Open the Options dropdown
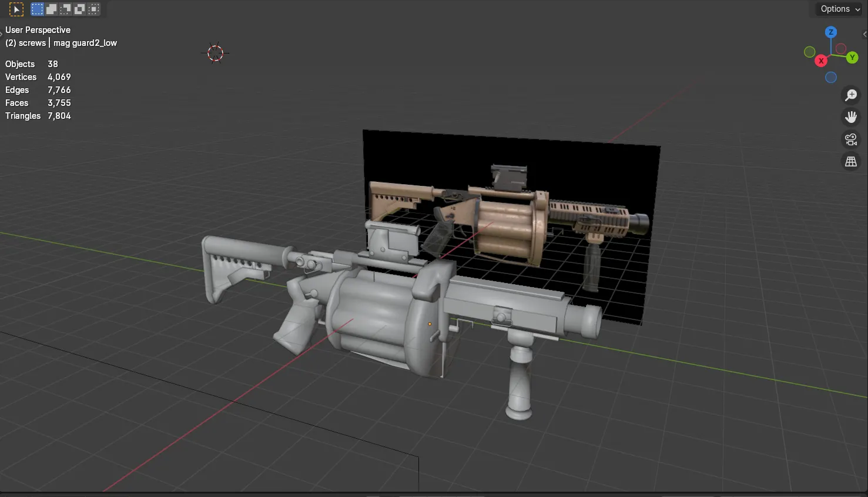This screenshot has height=497, width=868. click(x=840, y=9)
